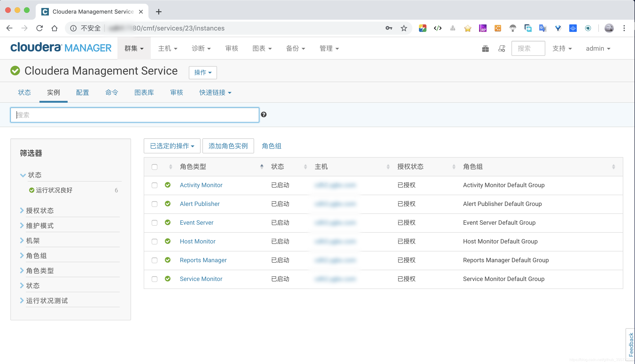Check the Reports Manager row checkbox
The height and width of the screenshot is (364, 635).
click(155, 260)
